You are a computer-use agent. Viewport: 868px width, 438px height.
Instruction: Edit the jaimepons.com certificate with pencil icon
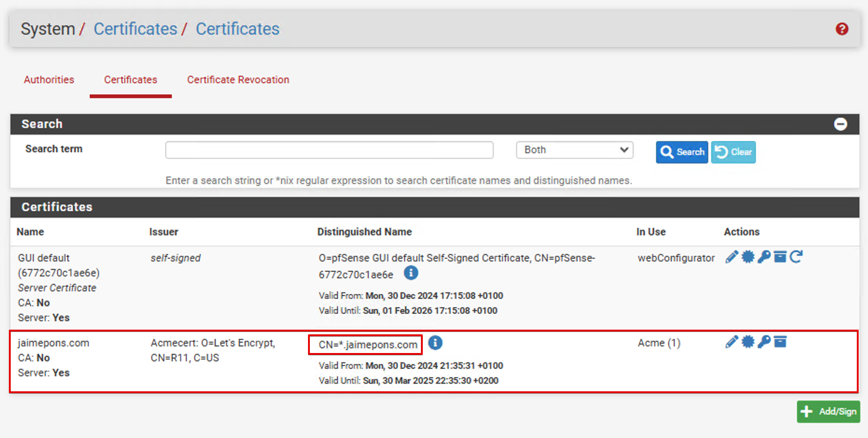(x=731, y=342)
